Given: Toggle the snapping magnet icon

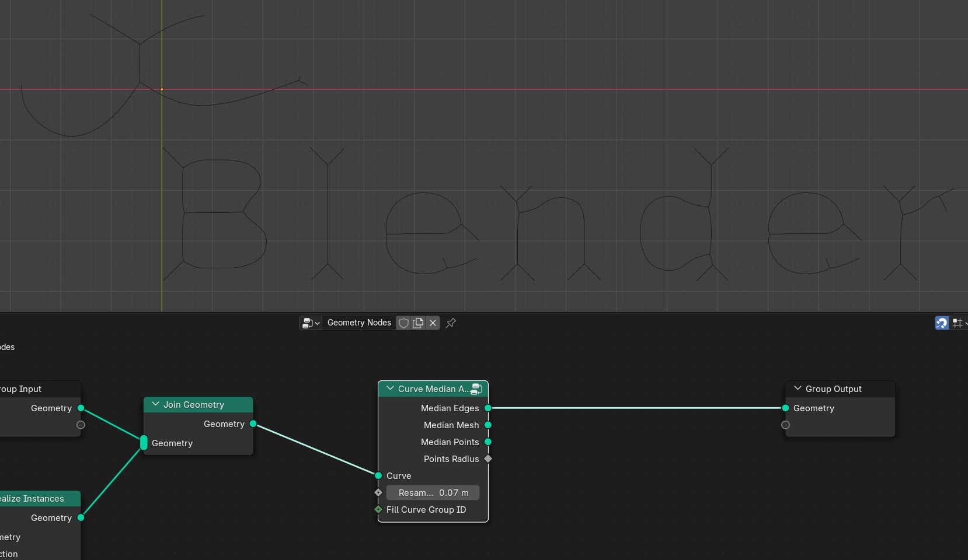Looking at the screenshot, I should [941, 323].
